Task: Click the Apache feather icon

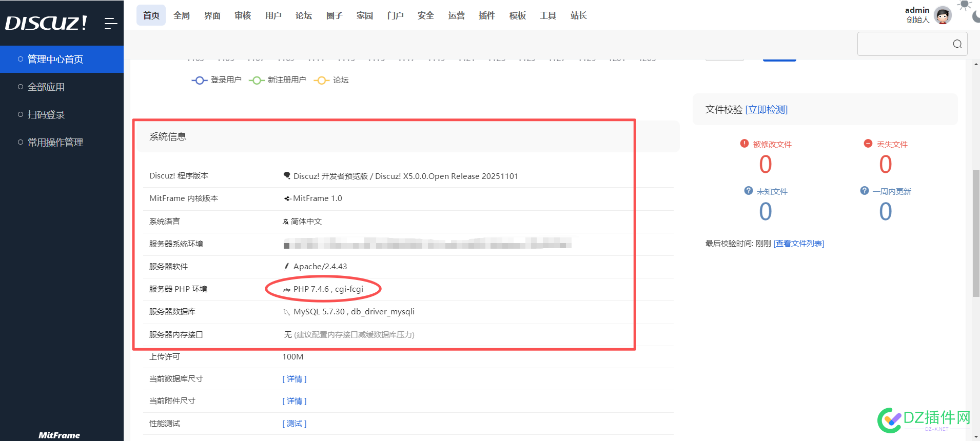Action: coord(286,266)
